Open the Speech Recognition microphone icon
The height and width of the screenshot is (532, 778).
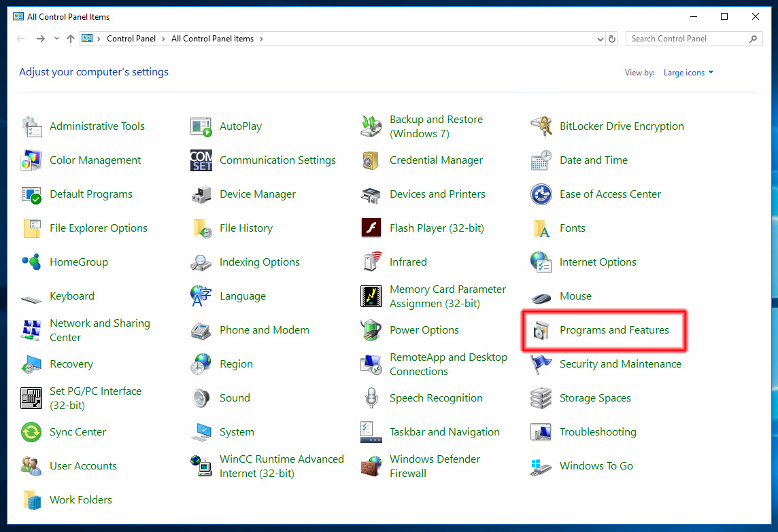click(371, 398)
